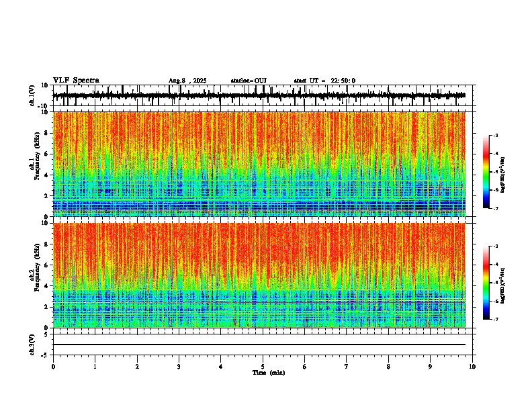
Task: Click the "start UT = 22:50: 0" text
Action: point(324,81)
